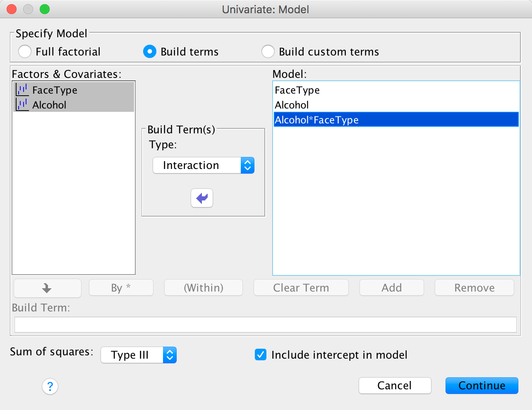Click the Clear Term button
532x410 pixels.
[301, 288]
